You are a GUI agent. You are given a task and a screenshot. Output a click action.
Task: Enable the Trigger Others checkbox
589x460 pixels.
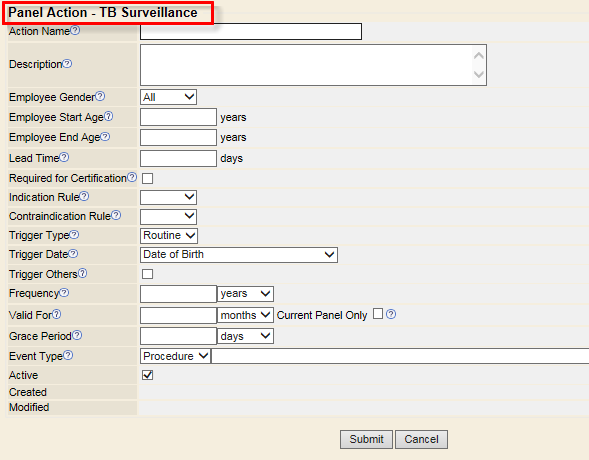(x=147, y=274)
